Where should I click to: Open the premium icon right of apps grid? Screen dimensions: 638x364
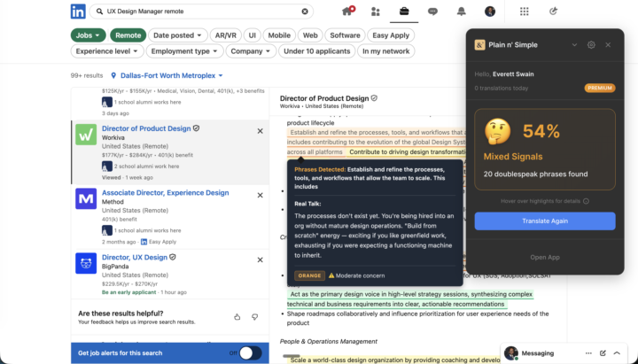(553, 12)
